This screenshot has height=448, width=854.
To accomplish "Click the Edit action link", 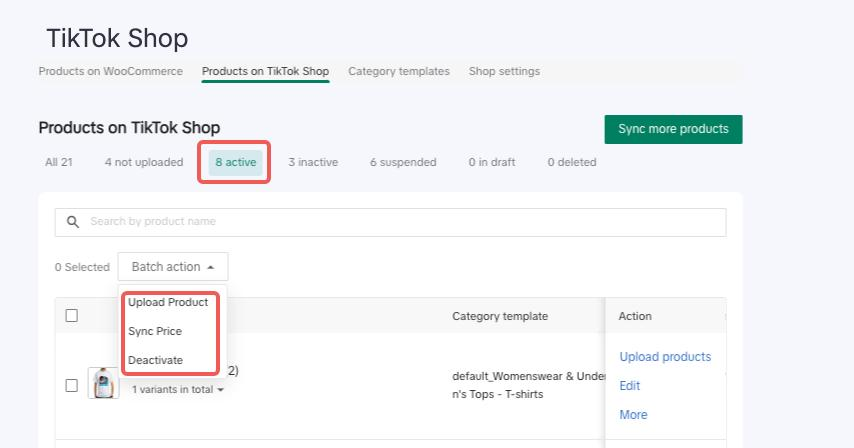I will pyautogui.click(x=630, y=386).
